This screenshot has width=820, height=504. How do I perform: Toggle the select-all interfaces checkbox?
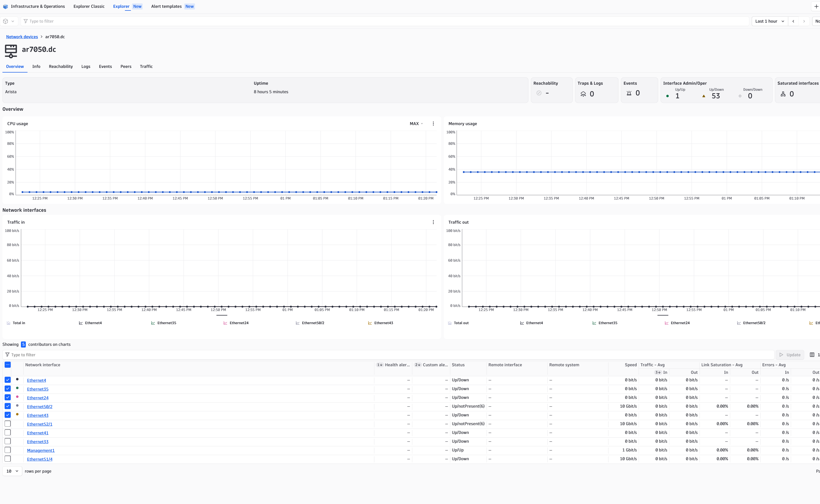[8, 365]
